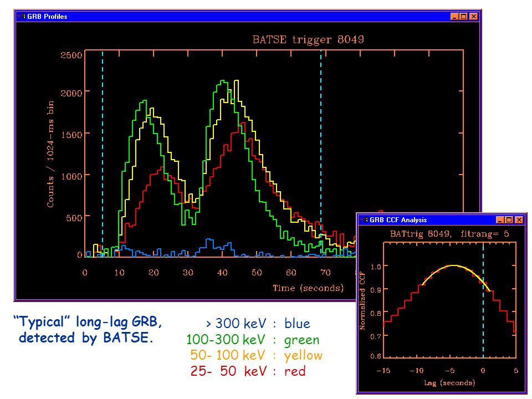Click the GRB CCF Analysis window title text
The image size is (532, 399).
click(x=398, y=220)
